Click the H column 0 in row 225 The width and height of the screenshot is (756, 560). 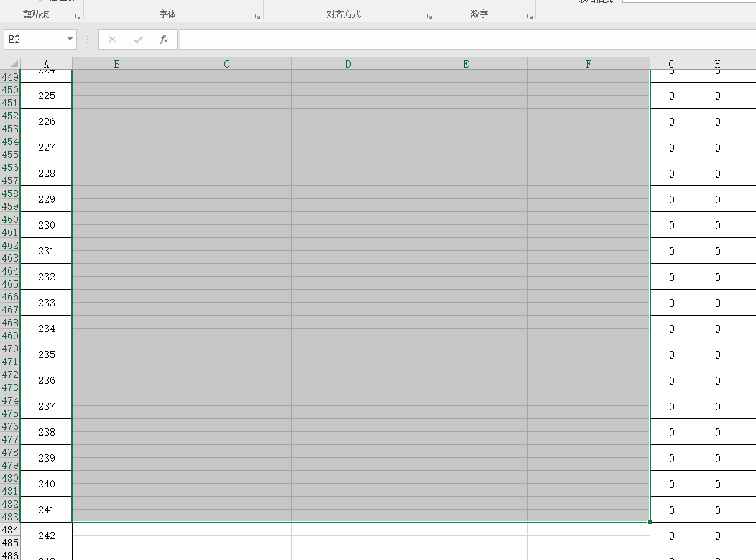pyautogui.click(x=717, y=96)
